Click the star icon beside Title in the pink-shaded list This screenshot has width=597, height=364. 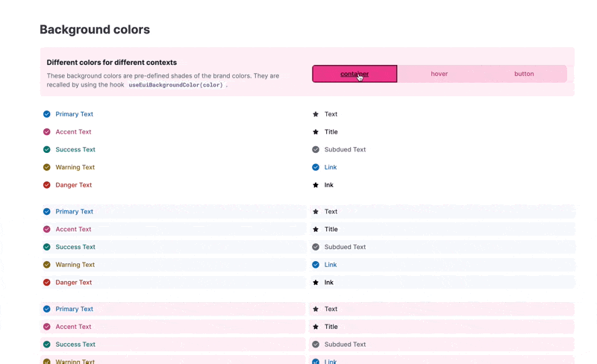point(316,327)
